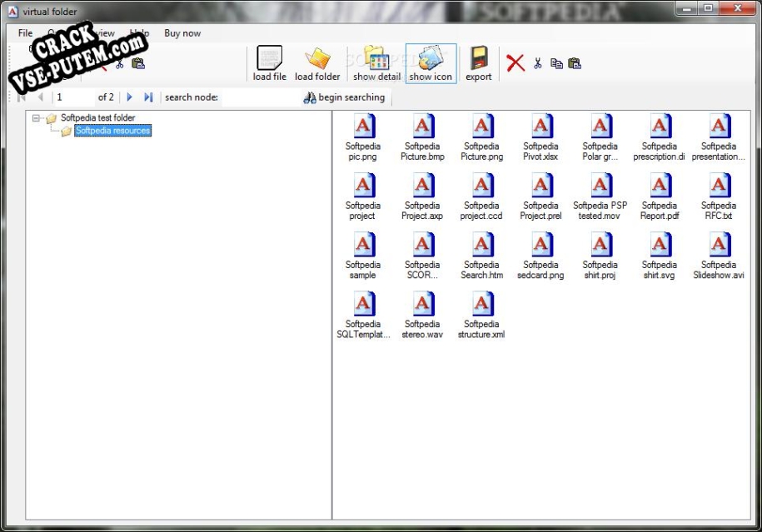Go to the previous page arrow
The height and width of the screenshot is (532, 762).
point(40,97)
